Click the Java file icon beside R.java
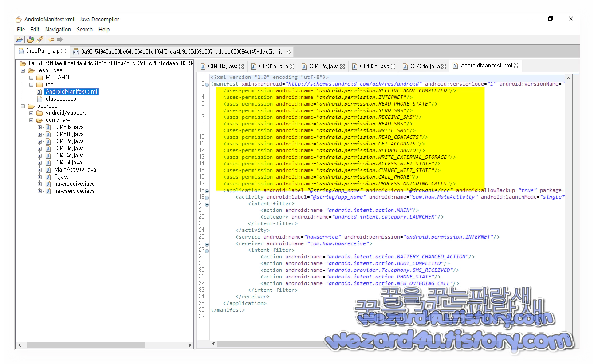 48,177
